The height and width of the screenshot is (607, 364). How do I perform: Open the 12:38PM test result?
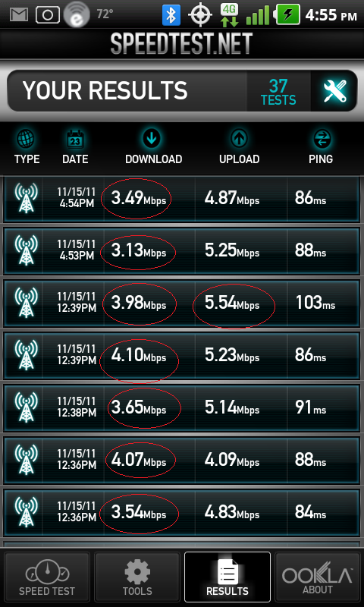(182, 407)
